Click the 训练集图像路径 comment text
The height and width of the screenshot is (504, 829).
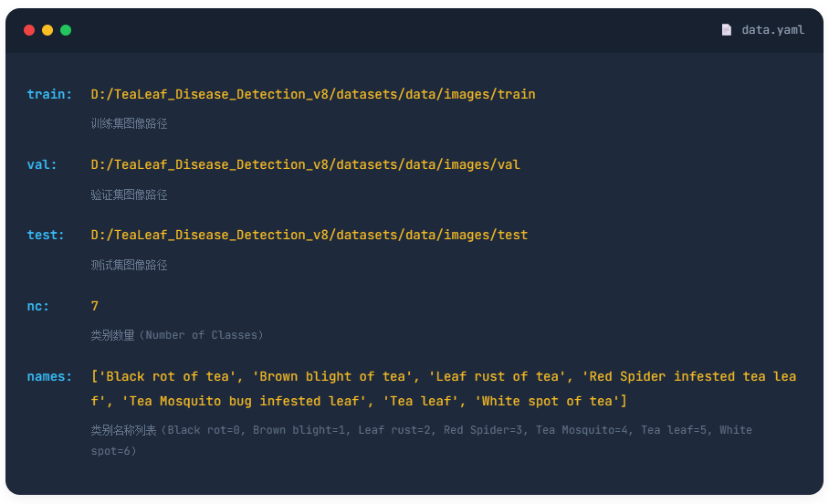tap(129, 123)
